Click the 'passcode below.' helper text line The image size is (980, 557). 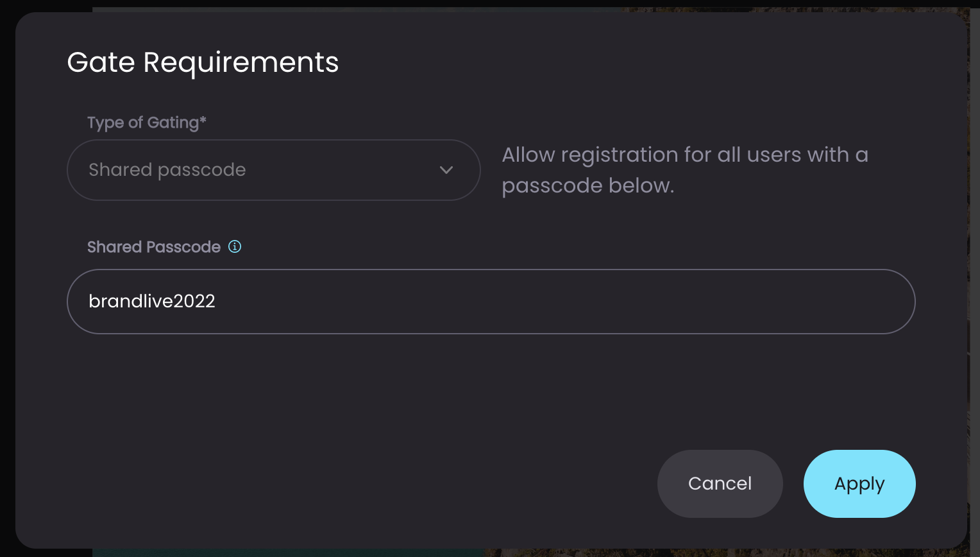[x=588, y=185]
